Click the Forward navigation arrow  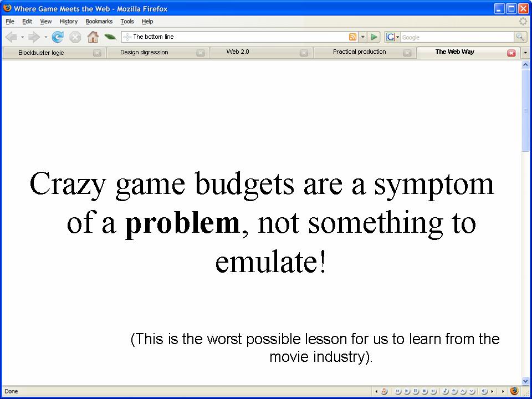click(x=34, y=37)
